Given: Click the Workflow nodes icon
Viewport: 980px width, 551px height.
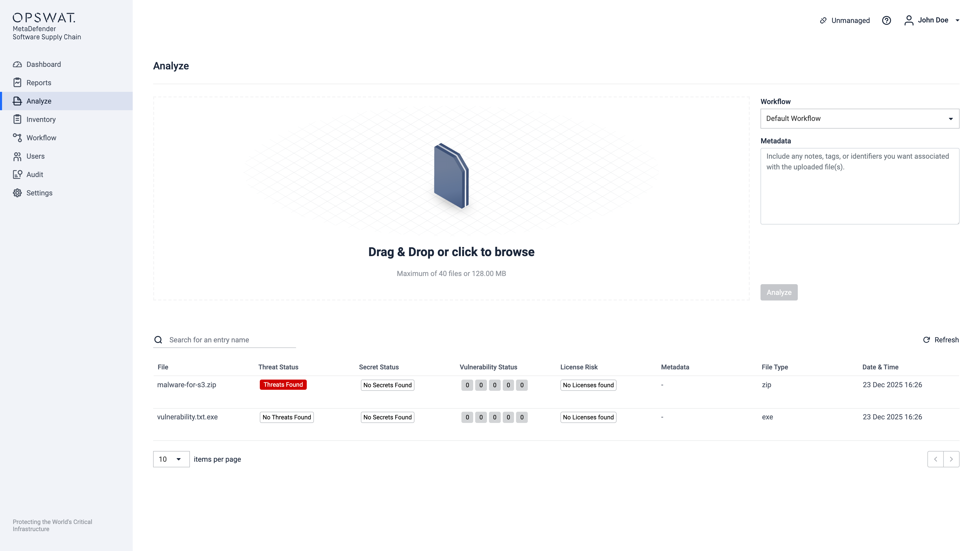Looking at the screenshot, I should (x=17, y=138).
